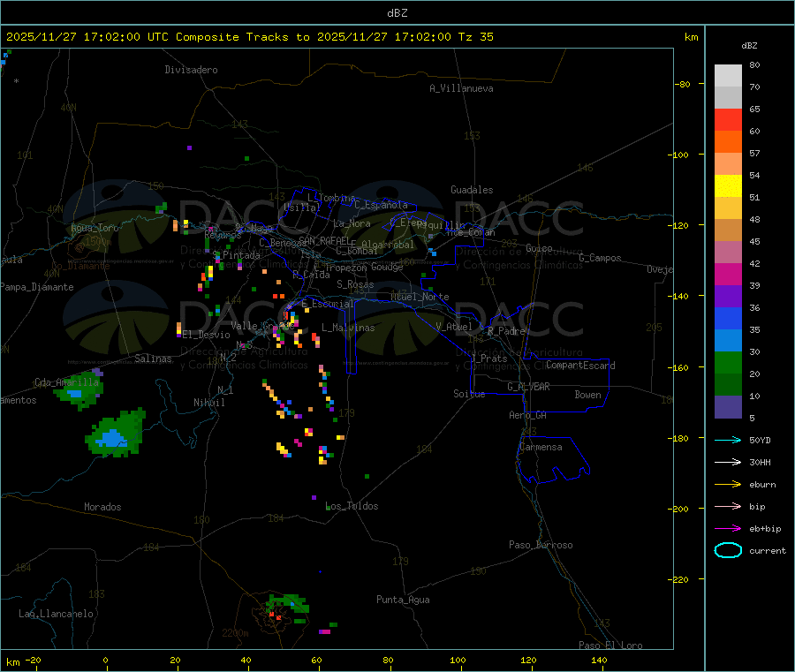Click the 'V_Atuel' map label
The height and width of the screenshot is (672, 795).
coord(454,327)
